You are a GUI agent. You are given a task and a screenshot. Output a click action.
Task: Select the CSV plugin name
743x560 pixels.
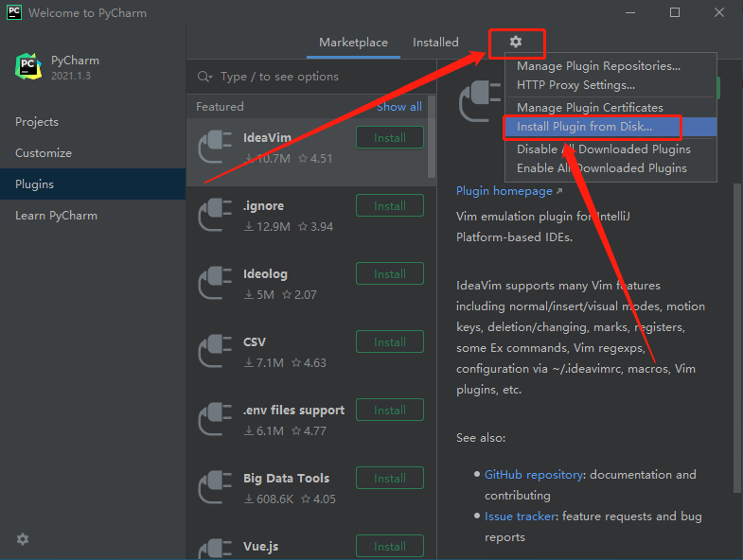pos(255,342)
